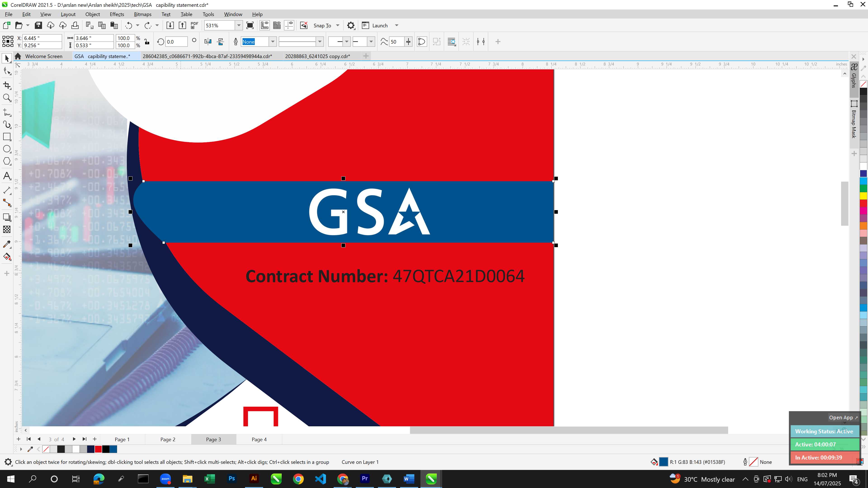Click the Save icon
The image size is (868, 488).
38,26
